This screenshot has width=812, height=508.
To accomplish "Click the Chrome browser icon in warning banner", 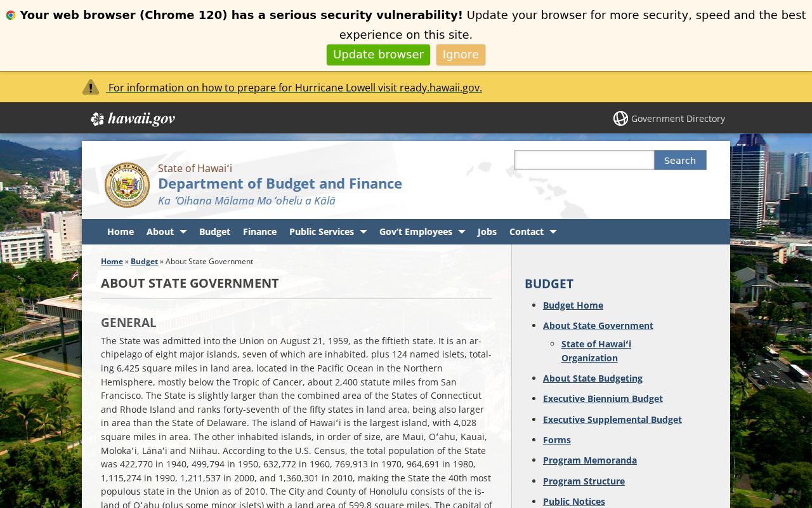I will coord(11,15).
